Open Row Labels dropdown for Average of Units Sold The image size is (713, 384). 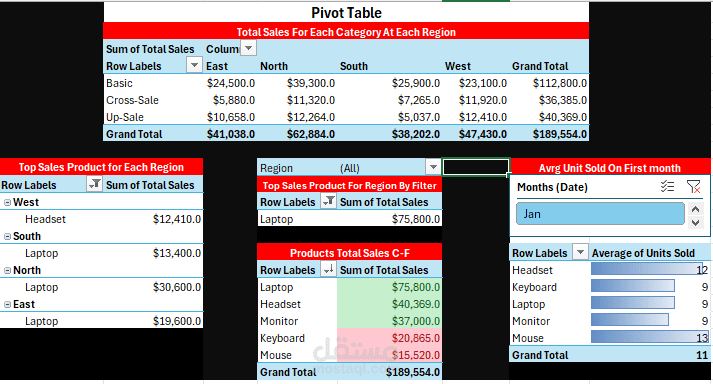click(580, 252)
